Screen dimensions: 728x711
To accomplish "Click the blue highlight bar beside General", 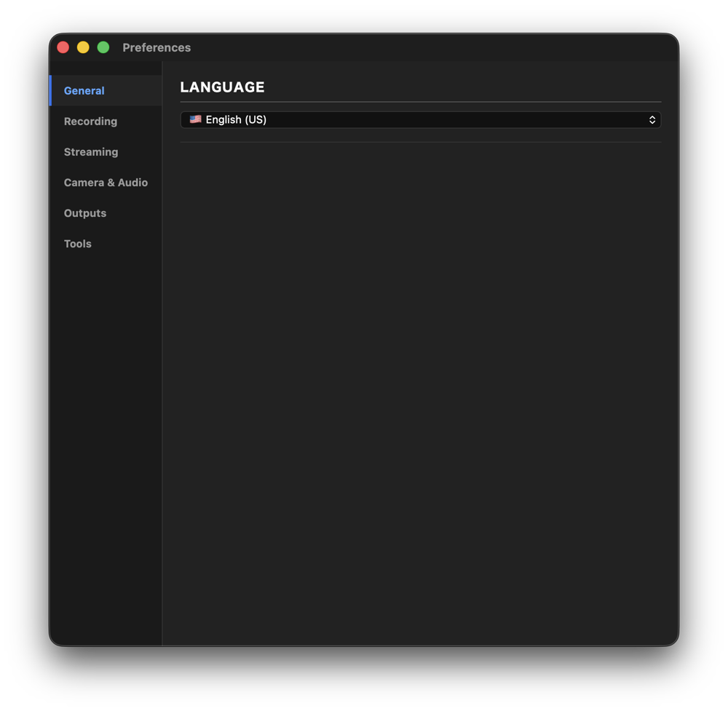I will [x=51, y=90].
